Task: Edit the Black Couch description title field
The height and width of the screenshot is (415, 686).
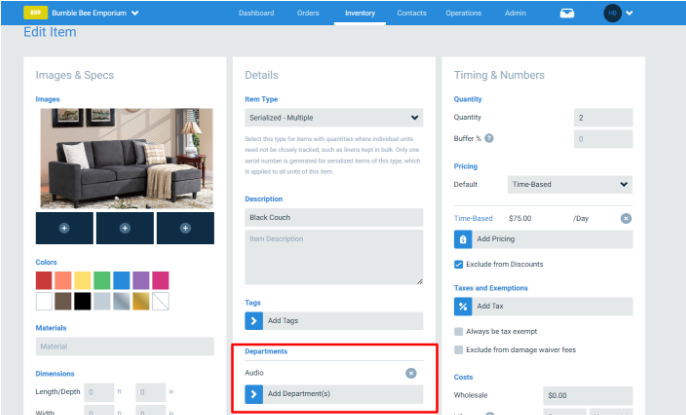Action: (x=334, y=217)
